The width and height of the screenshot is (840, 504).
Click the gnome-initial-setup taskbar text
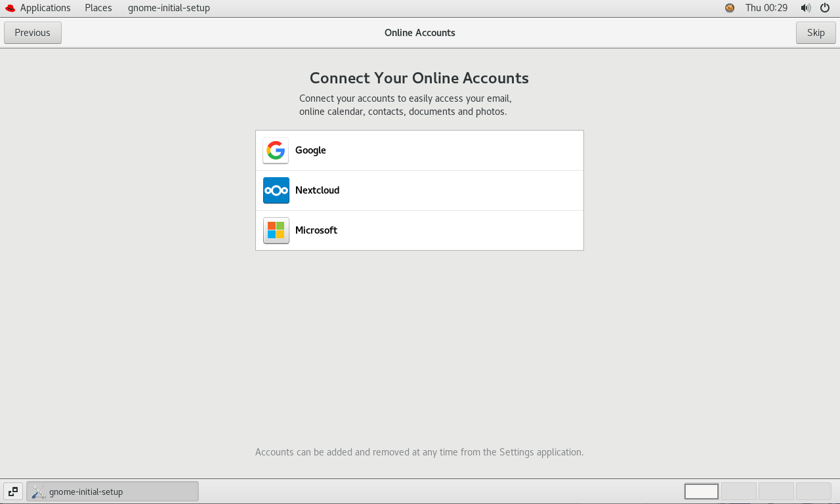(x=86, y=492)
